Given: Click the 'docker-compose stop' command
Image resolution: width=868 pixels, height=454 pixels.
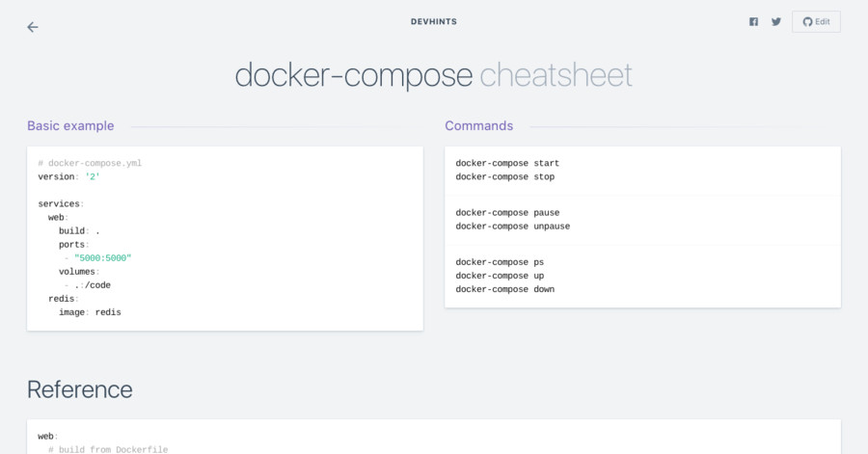Looking at the screenshot, I should click(x=504, y=177).
